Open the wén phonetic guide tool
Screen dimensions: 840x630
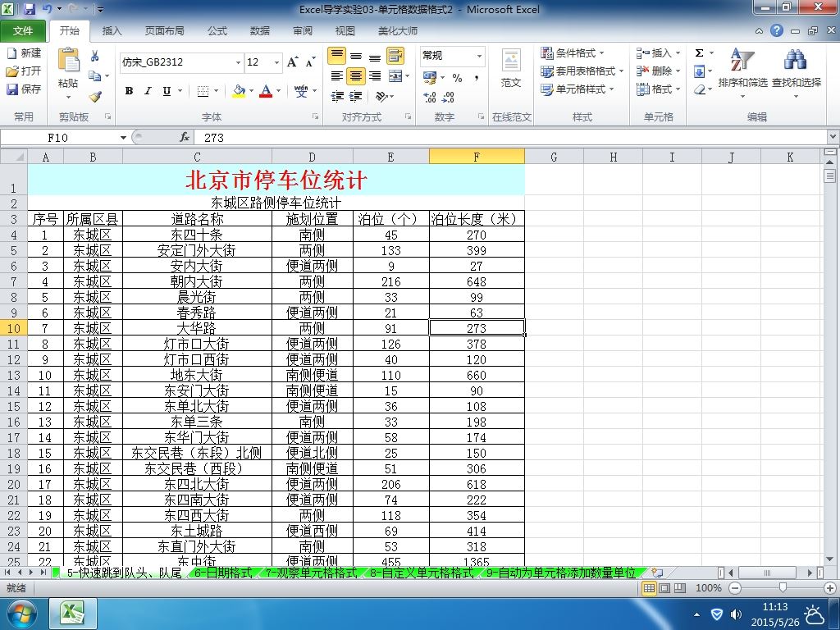(301, 90)
